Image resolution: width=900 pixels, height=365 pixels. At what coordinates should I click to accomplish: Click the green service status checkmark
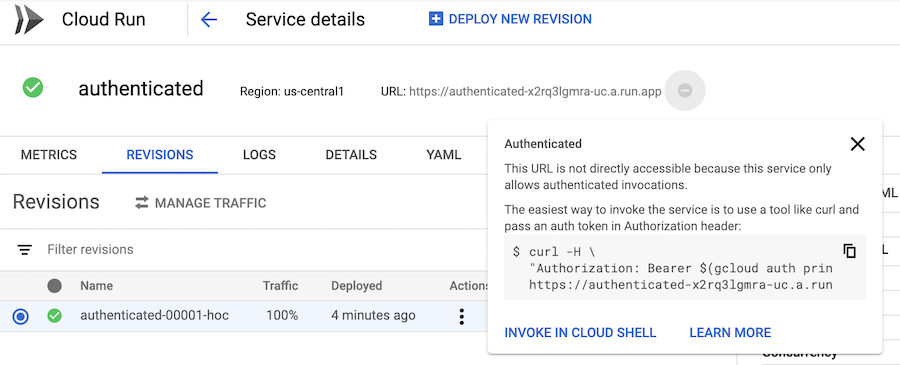[33, 88]
